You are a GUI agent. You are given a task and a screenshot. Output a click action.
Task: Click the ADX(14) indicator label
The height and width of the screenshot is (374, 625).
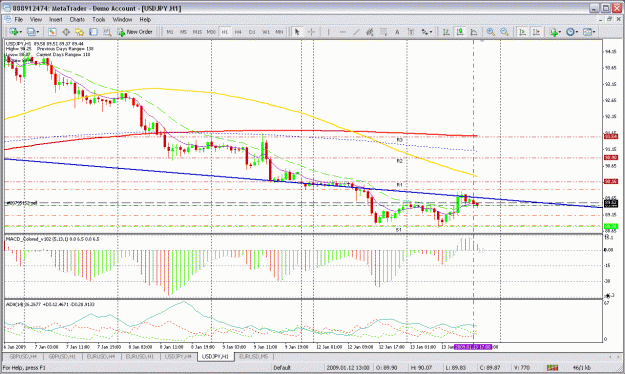50,304
